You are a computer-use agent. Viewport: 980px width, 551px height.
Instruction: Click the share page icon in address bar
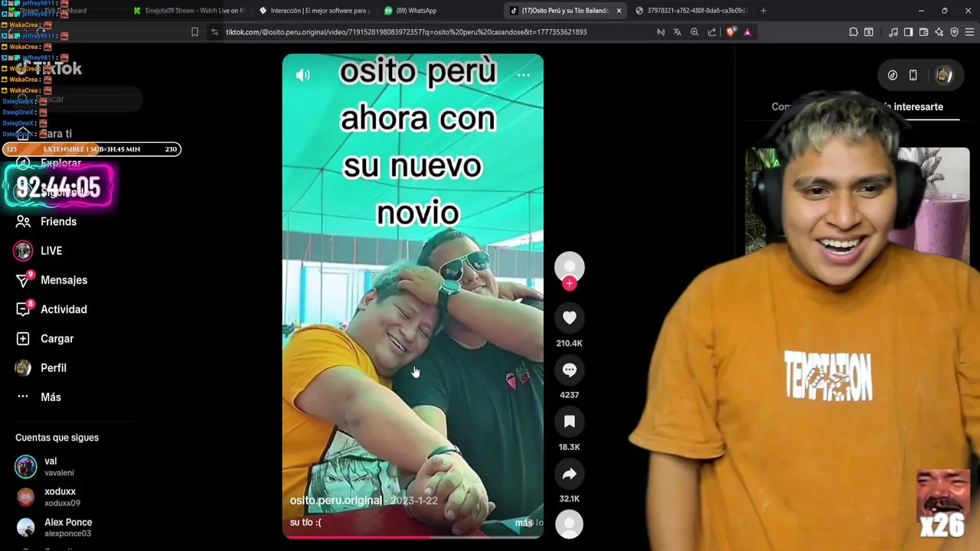712,32
